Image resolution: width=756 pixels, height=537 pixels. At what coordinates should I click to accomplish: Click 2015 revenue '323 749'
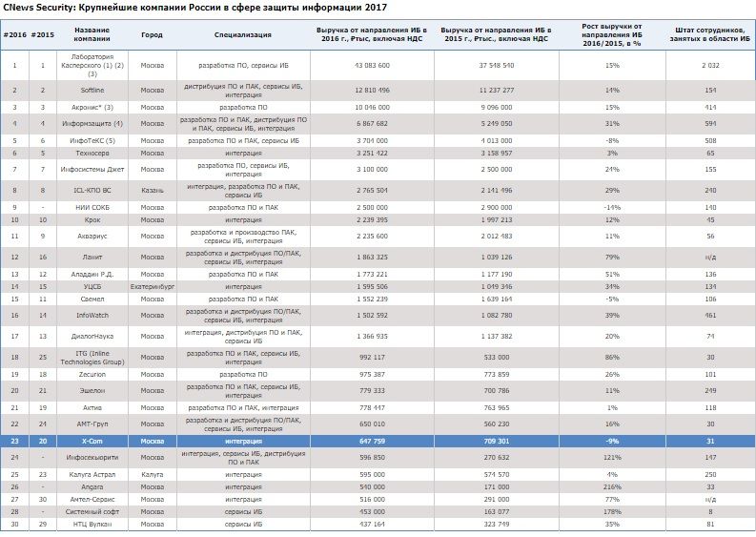pyautogui.click(x=496, y=524)
